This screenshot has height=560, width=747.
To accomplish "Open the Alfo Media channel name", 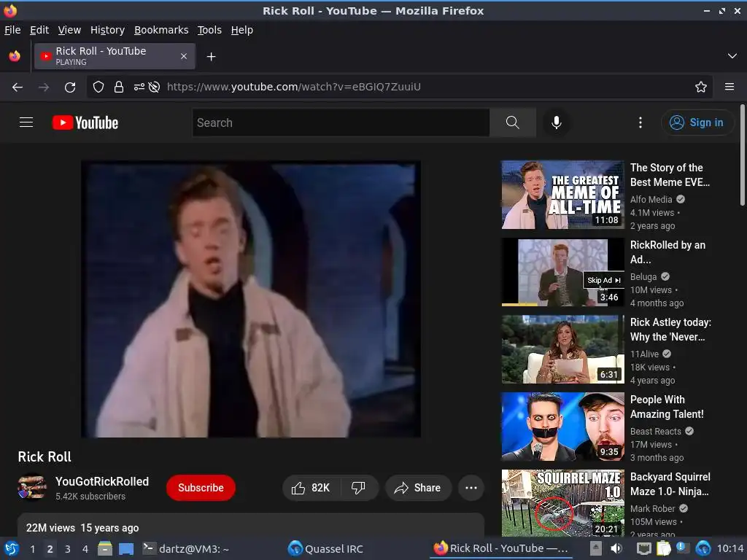I will tap(651, 200).
